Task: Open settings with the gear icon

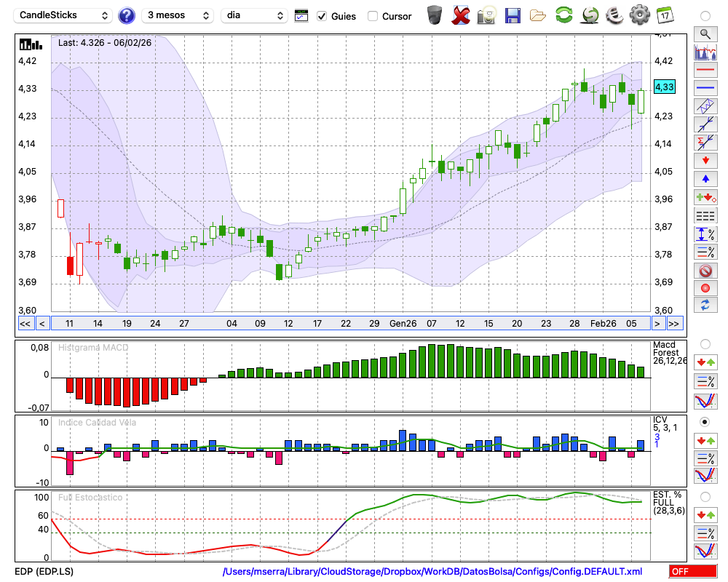Action: coord(640,15)
